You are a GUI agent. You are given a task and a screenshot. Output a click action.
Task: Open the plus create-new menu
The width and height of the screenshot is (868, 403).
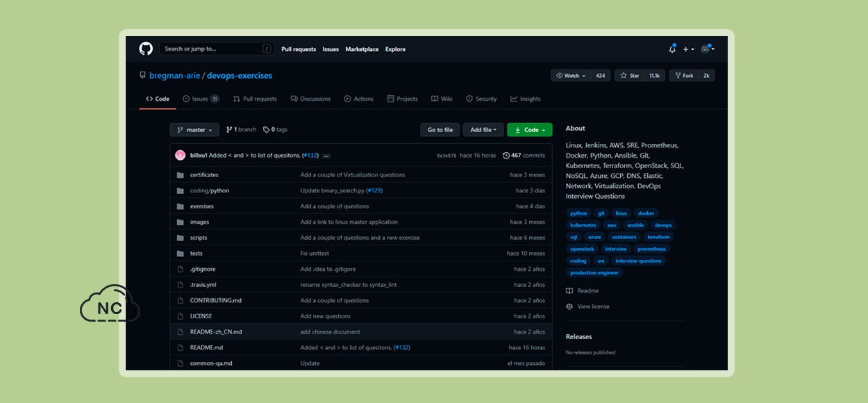(688, 49)
